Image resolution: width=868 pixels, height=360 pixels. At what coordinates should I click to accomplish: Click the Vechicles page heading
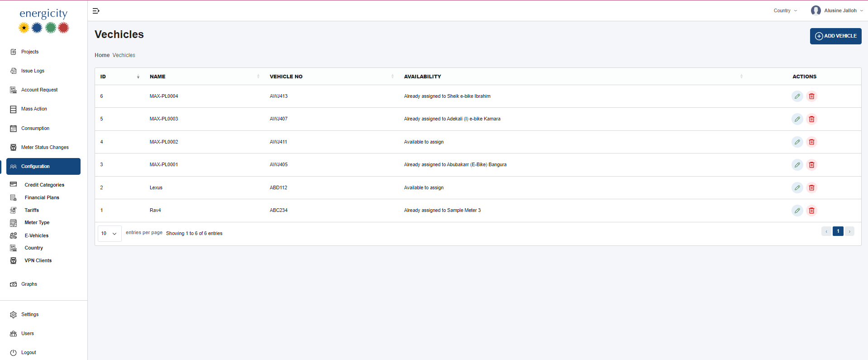click(x=119, y=34)
